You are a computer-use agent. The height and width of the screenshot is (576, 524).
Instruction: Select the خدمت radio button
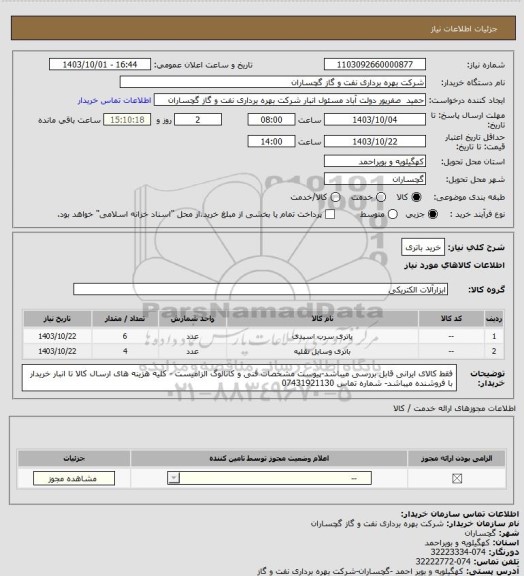[x=381, y=197]
